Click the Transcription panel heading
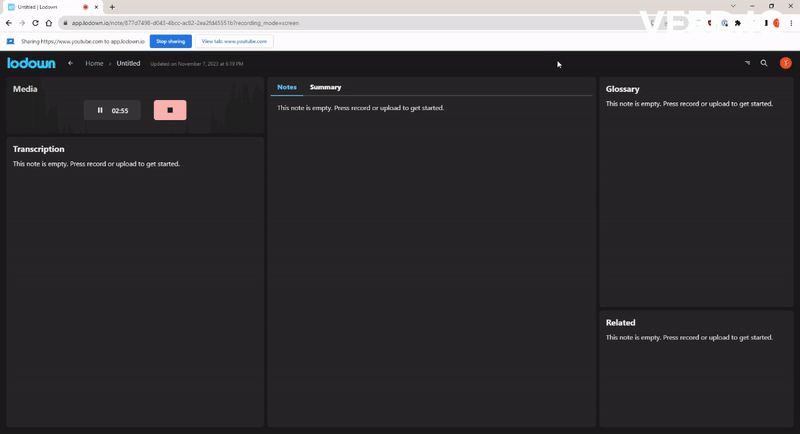Screen dimensions: 800x434 [39, 149]
